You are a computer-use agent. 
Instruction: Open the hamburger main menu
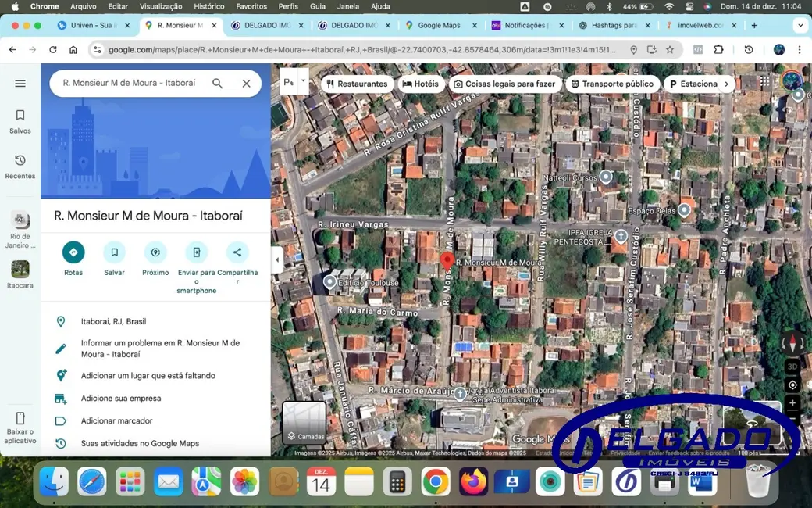pyautogui.click(x=20, y=84)
